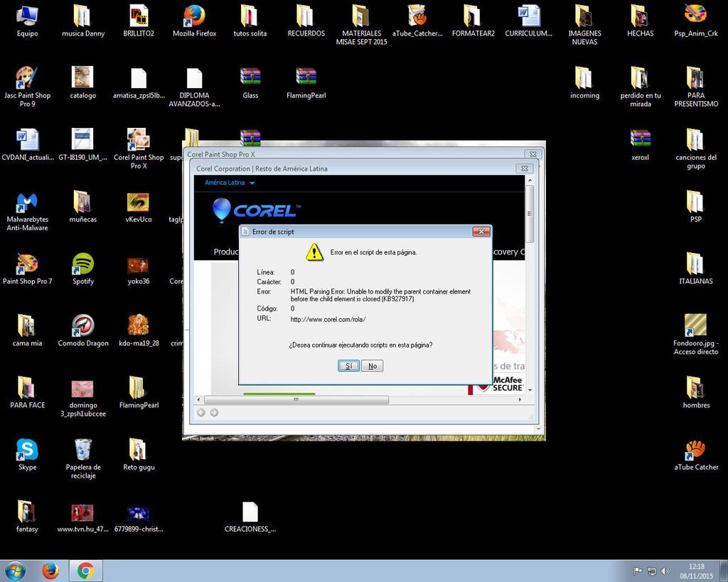Click the No button in script error dialog
This screenshot has height=582, width=728.
tap(372, 366)
